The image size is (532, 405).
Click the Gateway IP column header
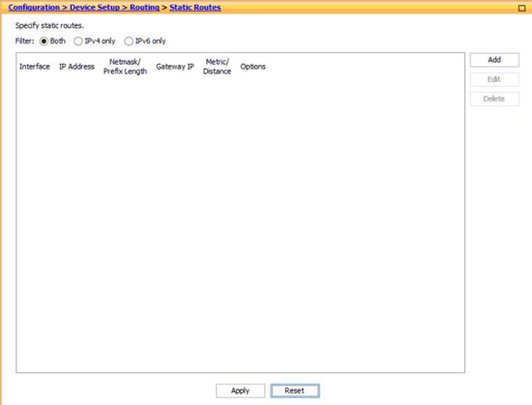click(x=175, y=67)
